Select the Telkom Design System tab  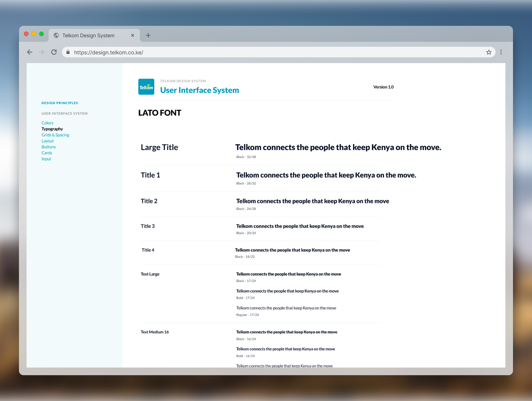pos(94,35)
